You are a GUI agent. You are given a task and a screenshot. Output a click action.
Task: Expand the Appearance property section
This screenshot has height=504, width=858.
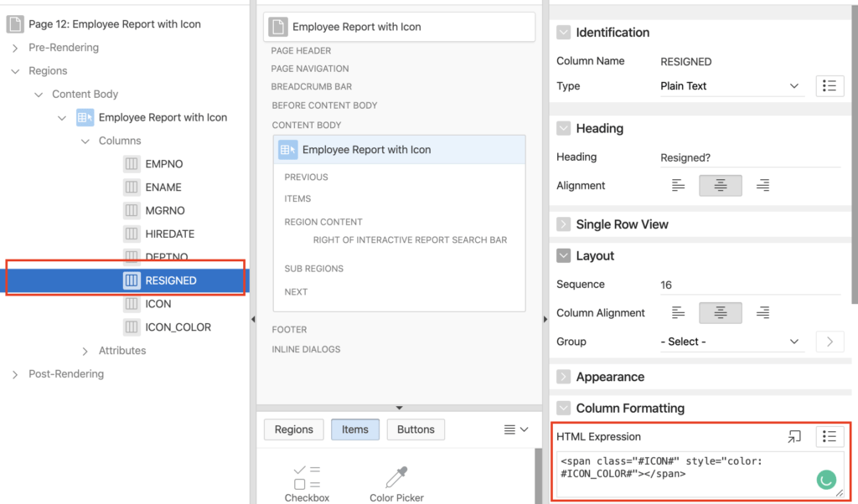pos(564,377)
